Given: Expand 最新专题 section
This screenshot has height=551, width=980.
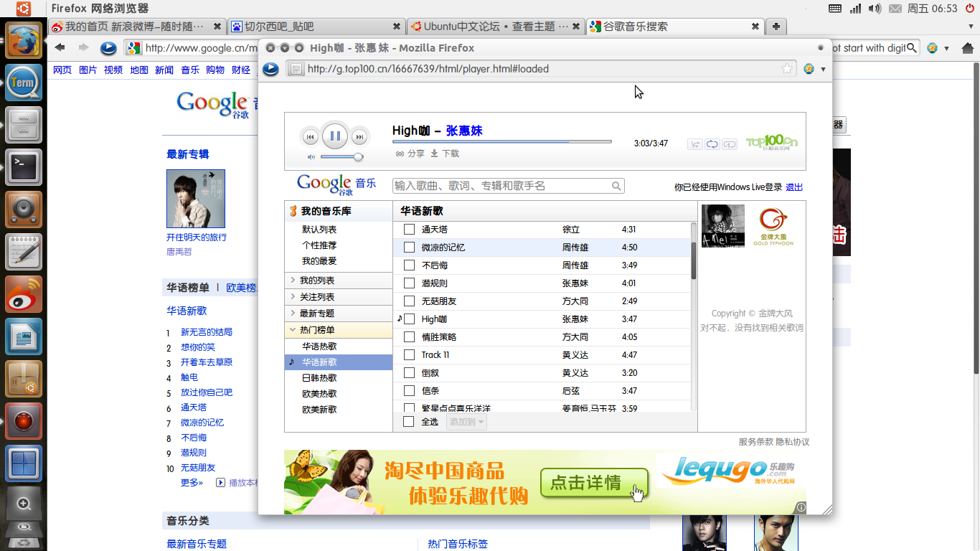Looking at the screenshot, I should click(x=339, y=314).
